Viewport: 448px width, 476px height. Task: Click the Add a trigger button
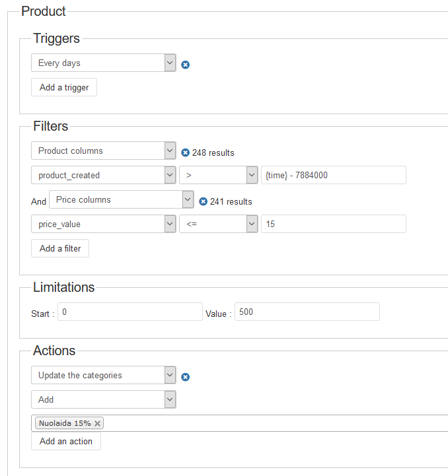[x=64, y=87]
